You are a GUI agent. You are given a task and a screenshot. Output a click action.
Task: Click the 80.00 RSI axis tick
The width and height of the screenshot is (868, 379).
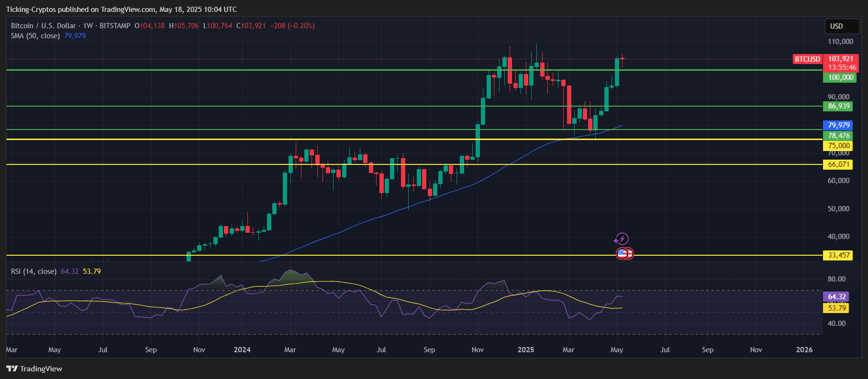[x=836, y=279]
